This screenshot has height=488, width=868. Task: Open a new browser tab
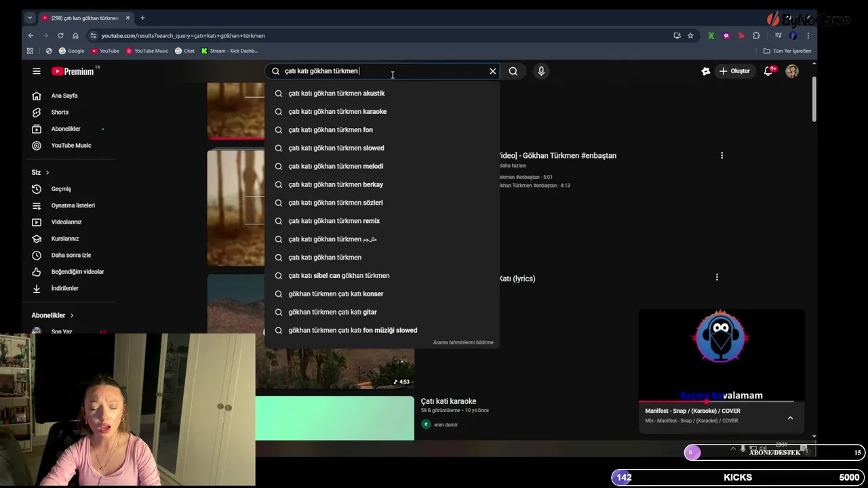click(x=142, y=18)
